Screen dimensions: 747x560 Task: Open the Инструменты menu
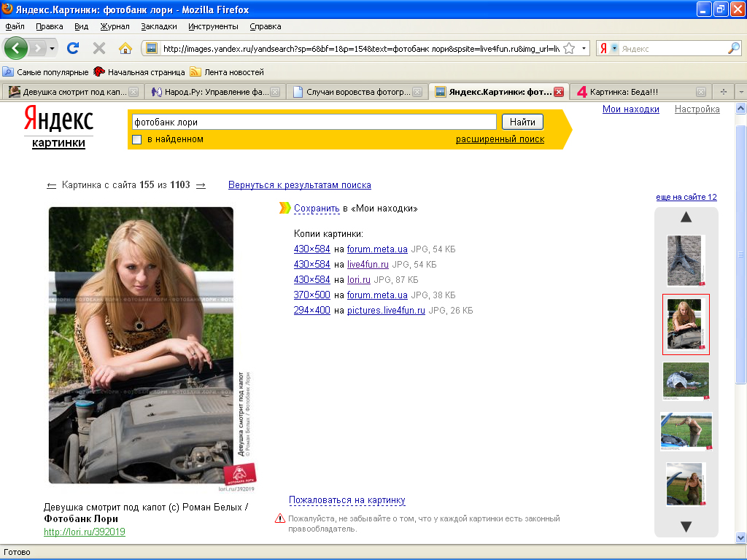pos(213,27)
